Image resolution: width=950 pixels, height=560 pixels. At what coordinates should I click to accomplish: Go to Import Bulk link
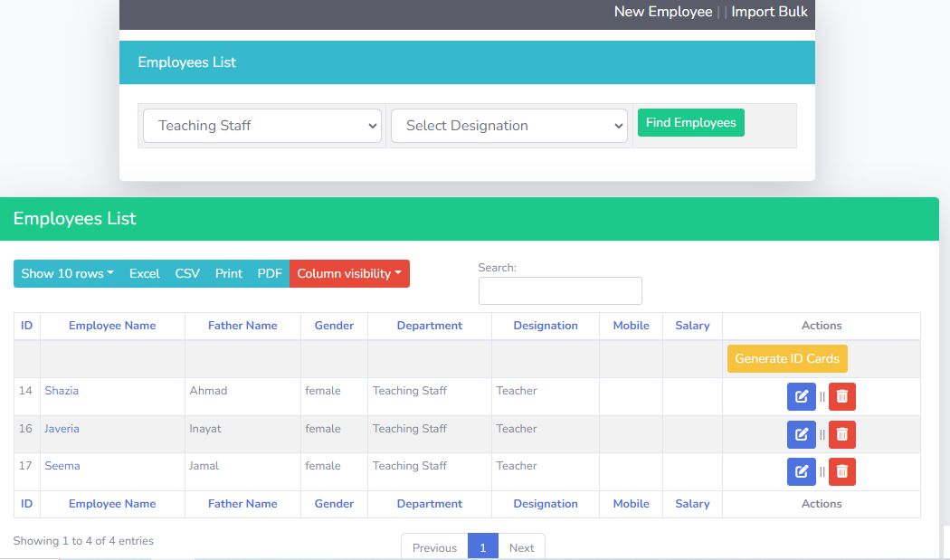point(769,12)
